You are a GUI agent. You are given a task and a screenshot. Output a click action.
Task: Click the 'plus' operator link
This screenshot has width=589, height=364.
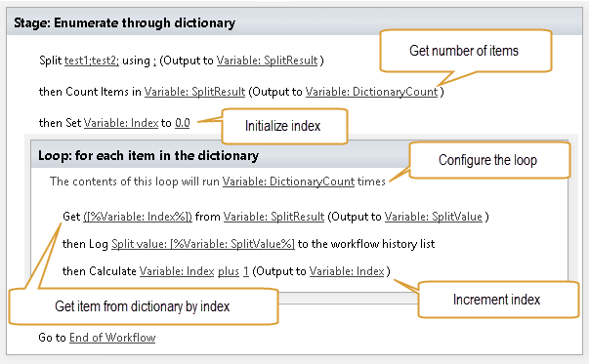coord(229,271)
